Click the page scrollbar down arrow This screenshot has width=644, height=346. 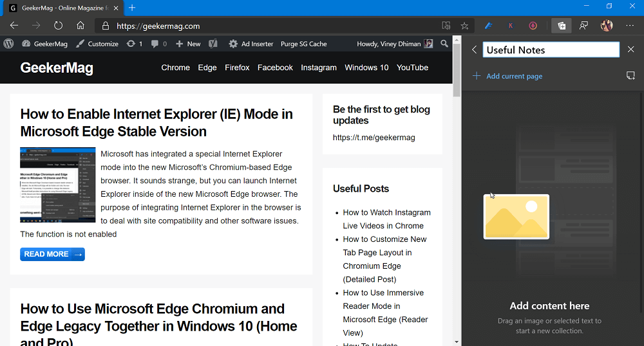457,341
